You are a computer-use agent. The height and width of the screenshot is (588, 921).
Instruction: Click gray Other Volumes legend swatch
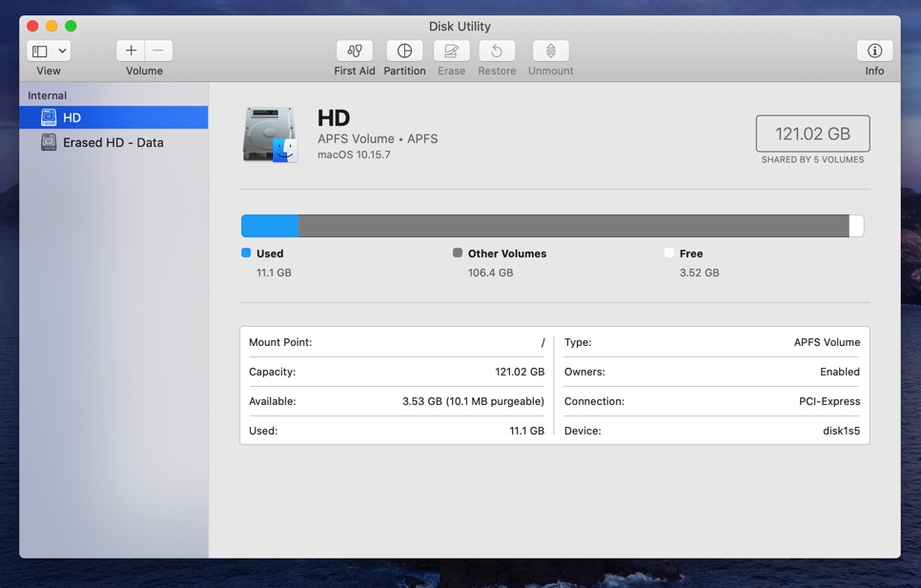click(x=458, y=253)
